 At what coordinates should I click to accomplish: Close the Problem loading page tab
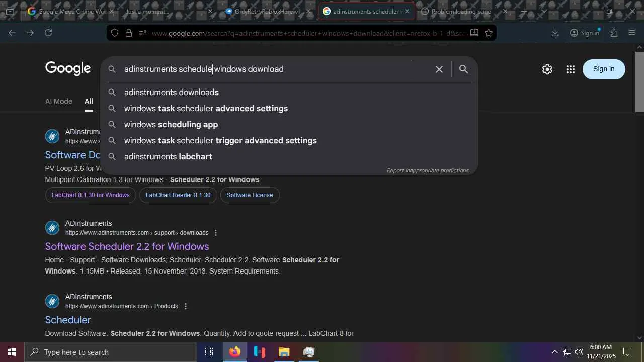tap(505, 11)
